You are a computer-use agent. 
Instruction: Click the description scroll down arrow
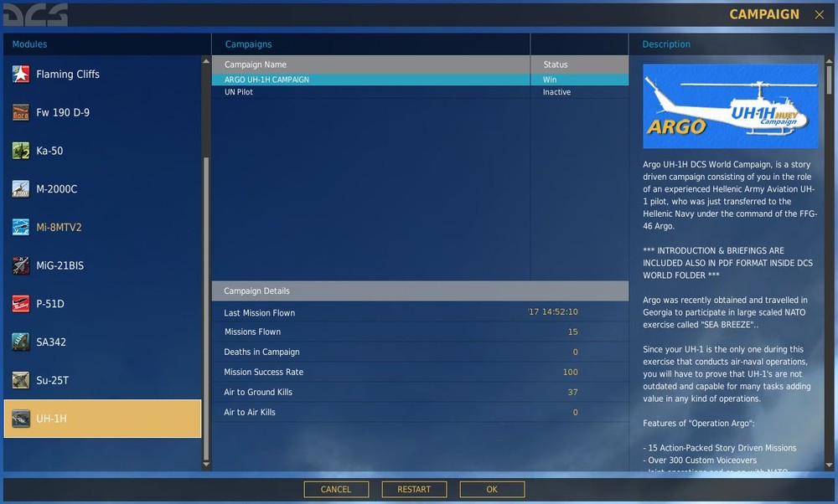click(830, 465)
